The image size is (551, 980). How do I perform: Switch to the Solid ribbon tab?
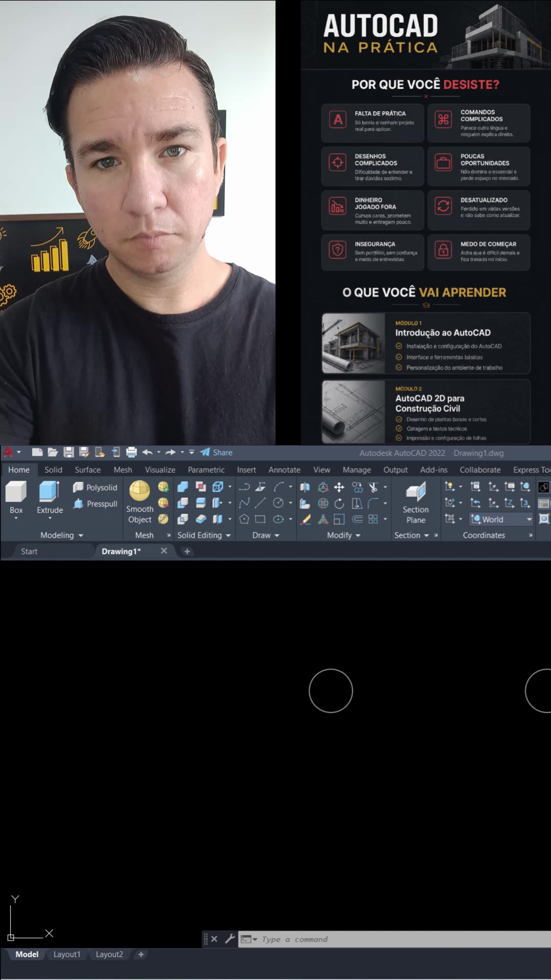53,470
